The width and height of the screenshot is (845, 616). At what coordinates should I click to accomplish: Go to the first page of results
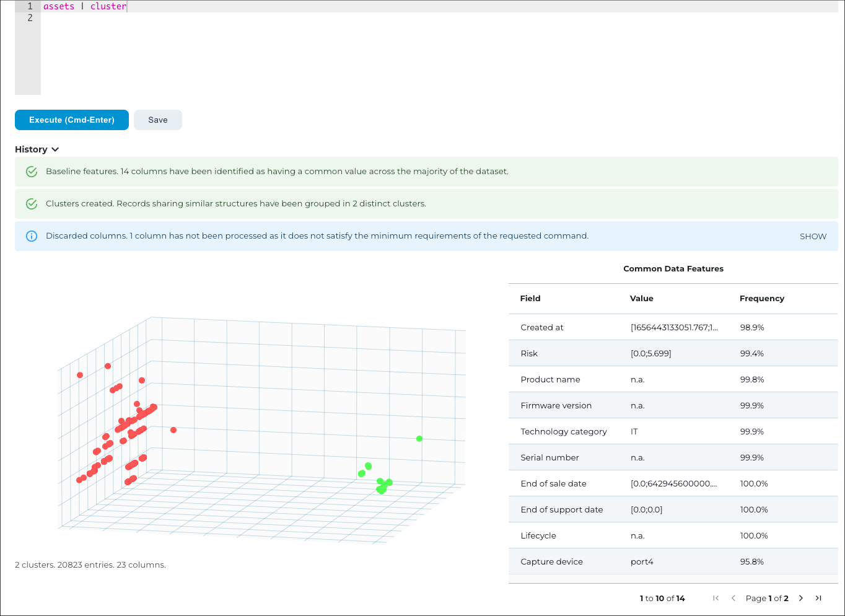(x=716, y=598)
